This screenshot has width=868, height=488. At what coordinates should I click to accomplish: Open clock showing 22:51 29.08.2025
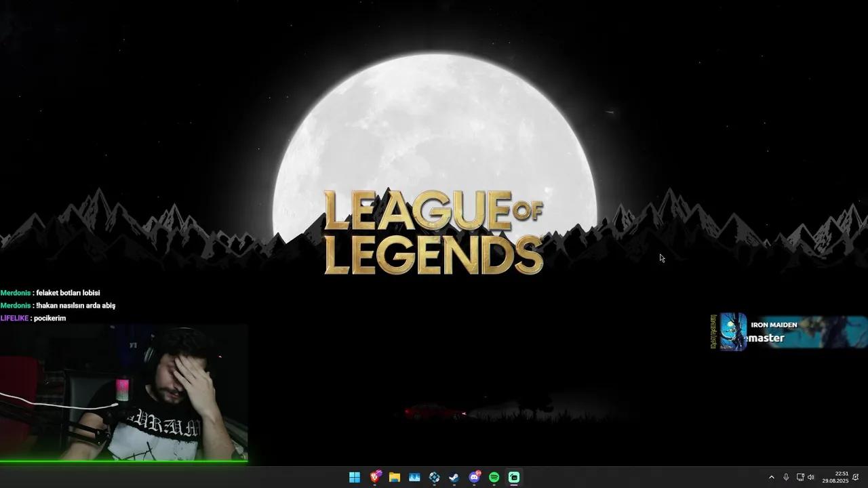pos(835,477)
